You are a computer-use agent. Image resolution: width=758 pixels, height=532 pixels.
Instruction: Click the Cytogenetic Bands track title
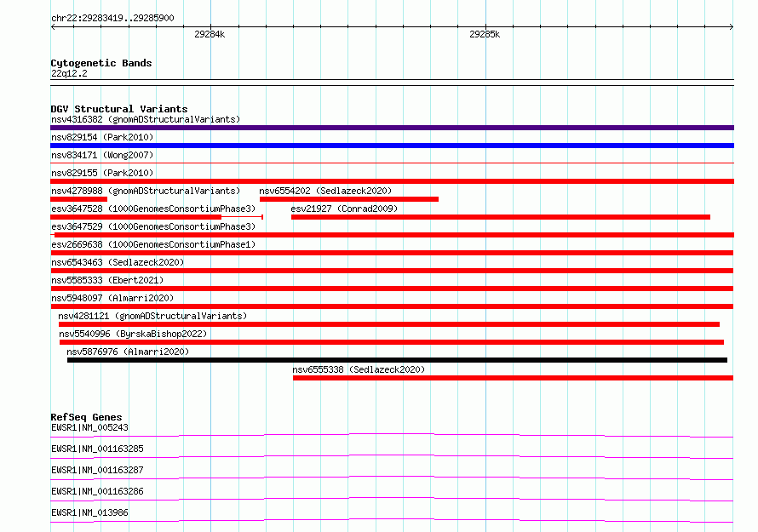point(101,63)
